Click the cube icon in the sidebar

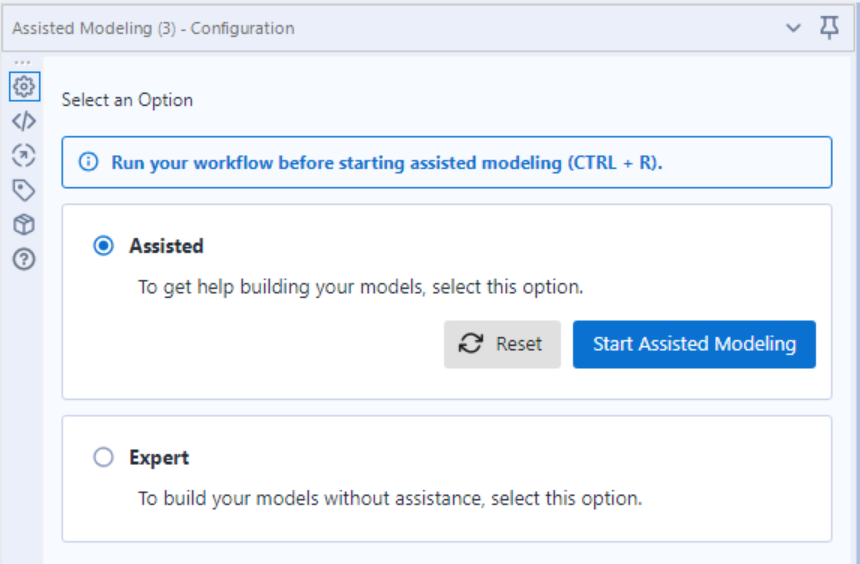coord(24,225)
